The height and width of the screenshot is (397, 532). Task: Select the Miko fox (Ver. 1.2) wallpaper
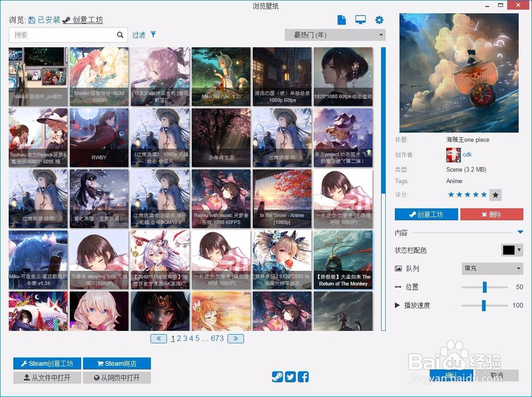221,77
